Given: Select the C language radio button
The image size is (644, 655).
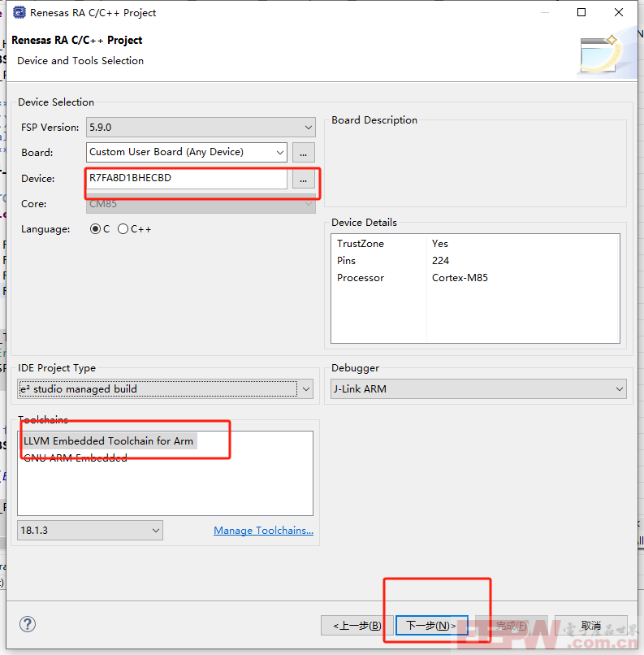Looking at the screenshot, I should [x=95, y=229].
